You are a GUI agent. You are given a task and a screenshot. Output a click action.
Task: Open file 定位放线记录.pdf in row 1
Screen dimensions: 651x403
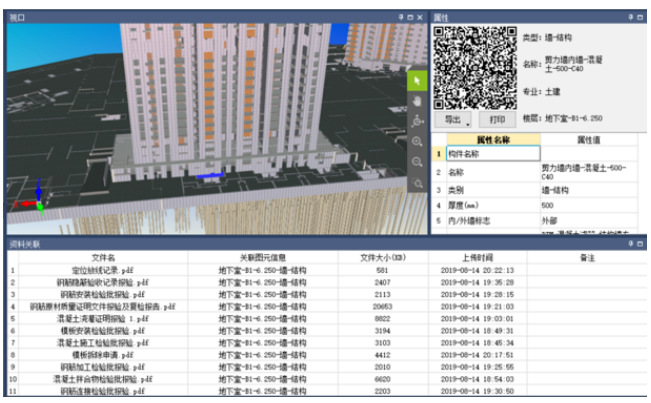[x=103, y=271]
